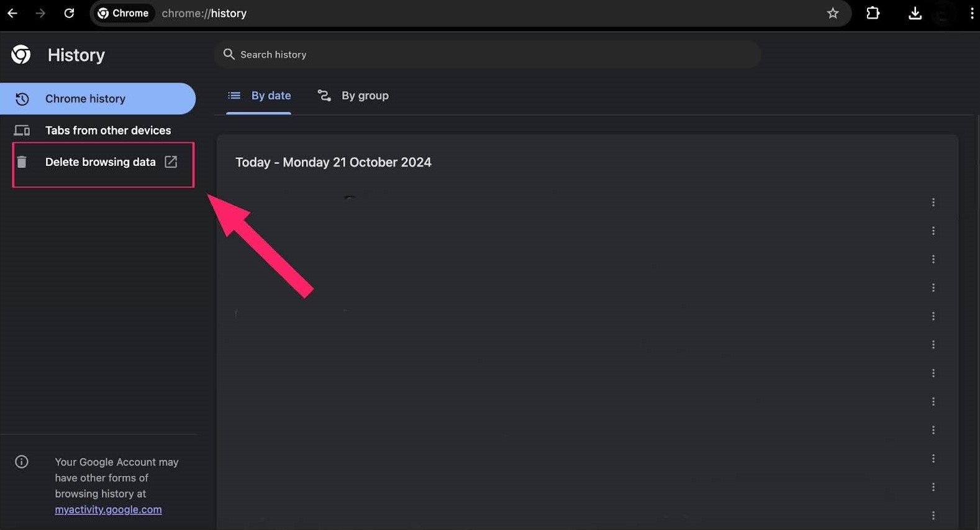Click the 'Your Google Account may' notice text
The height and width of the screenshot is (530, 980).
pyautogui.click(x=117, y=462)
